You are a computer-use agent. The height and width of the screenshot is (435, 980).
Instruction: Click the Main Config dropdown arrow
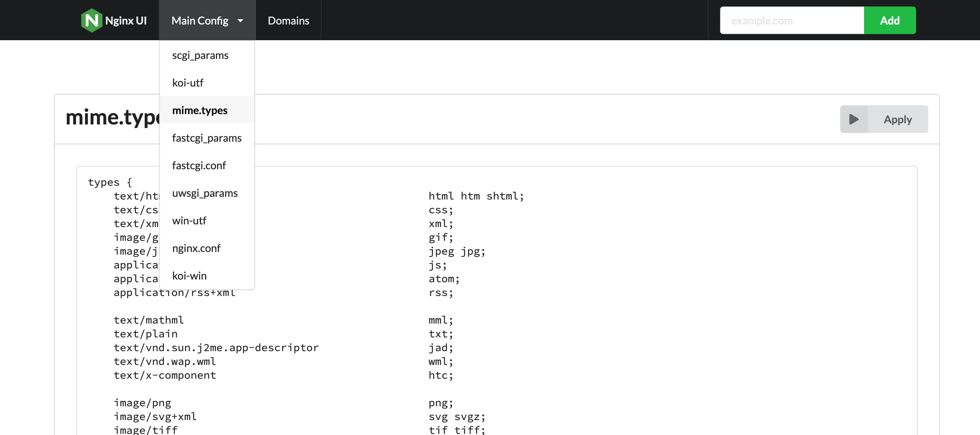click(x=241, y=20)
